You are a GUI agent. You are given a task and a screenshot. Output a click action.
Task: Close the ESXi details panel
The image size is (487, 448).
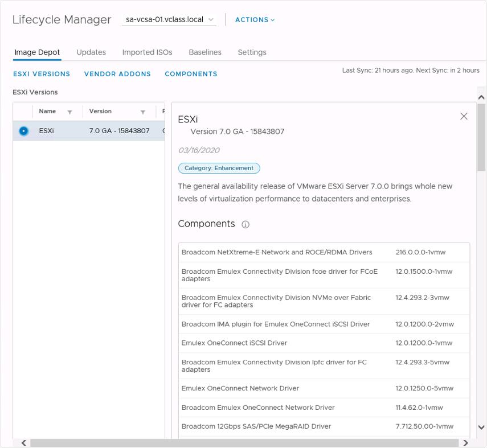(x=464, y=116)
